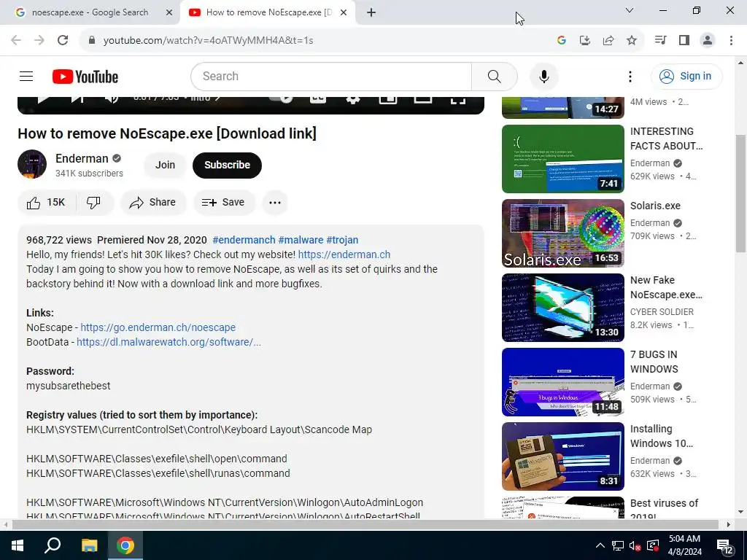Click the #malware hashtag

pos(301,240)
